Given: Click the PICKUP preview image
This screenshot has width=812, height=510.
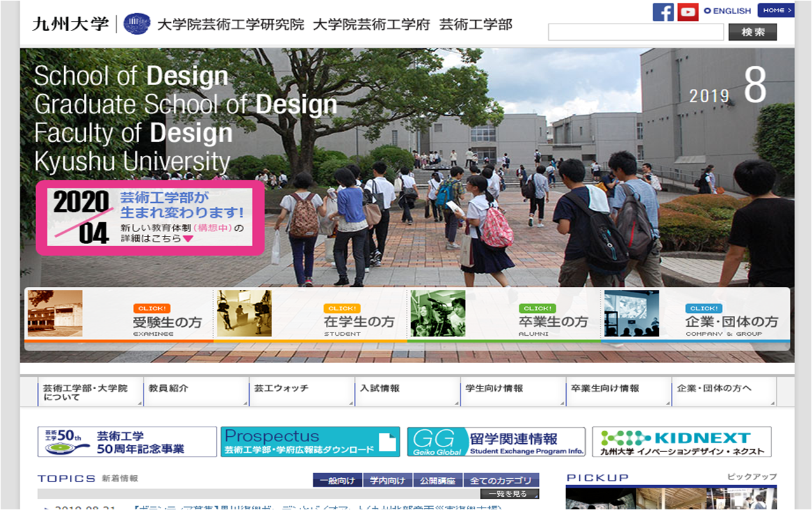Looking at the screenshot, I should click(671, 499).
